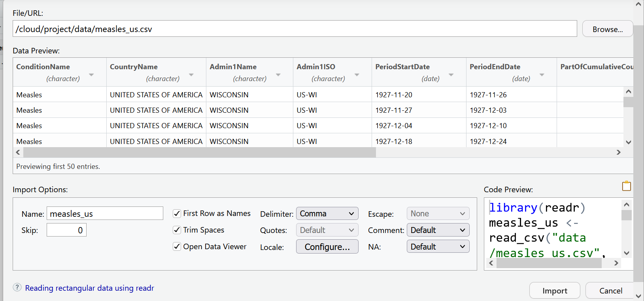Click Browse to choose a file
Screen dimensions: 644x301
[607, 29]
